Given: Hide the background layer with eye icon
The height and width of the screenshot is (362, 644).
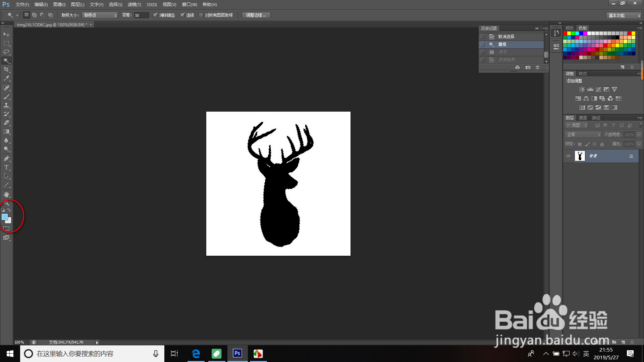Looking at the screenshot, I should click(568, 156).
